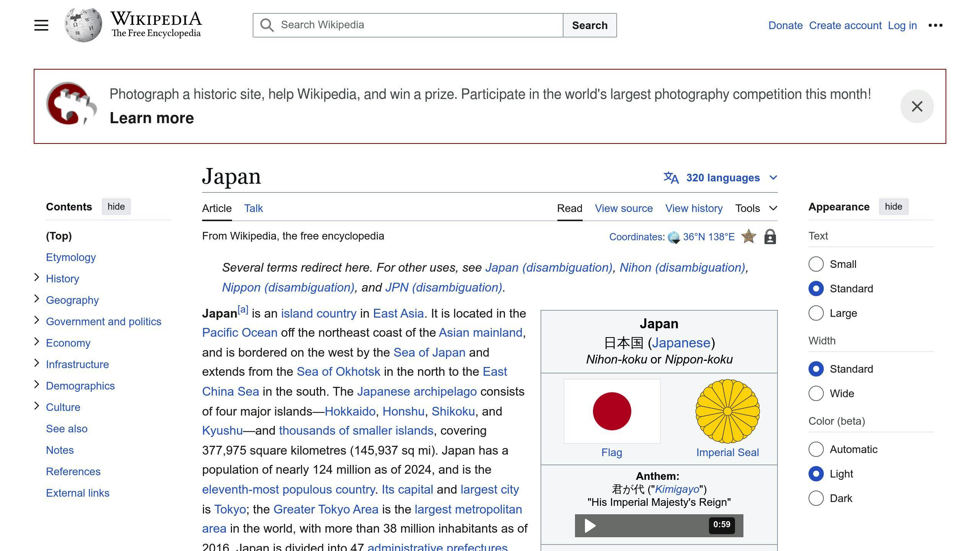Click the Donate link

[785, 25]
